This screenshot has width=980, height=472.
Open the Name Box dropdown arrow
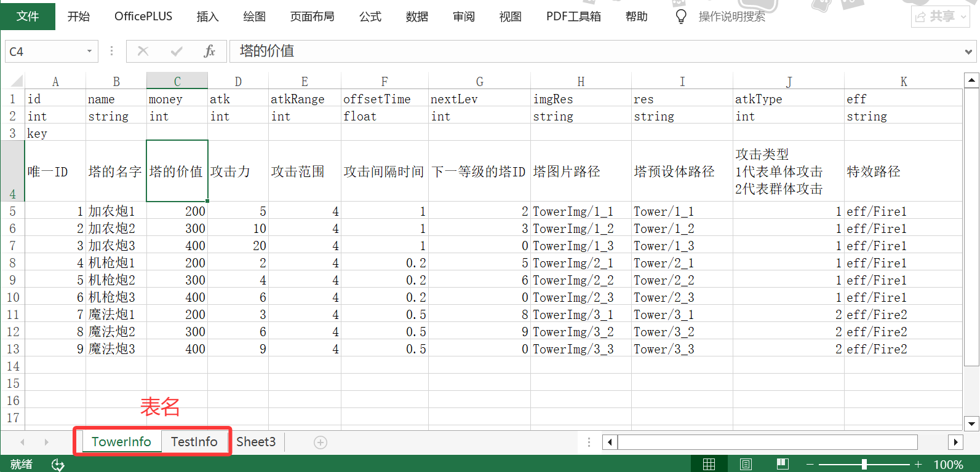tap(89, 52)
